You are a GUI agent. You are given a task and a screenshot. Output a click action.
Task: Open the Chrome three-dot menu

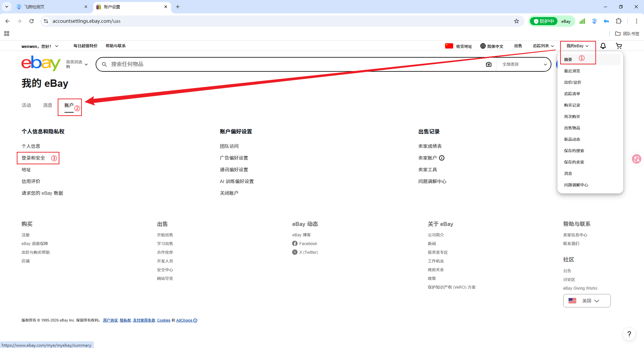(637, 21)
